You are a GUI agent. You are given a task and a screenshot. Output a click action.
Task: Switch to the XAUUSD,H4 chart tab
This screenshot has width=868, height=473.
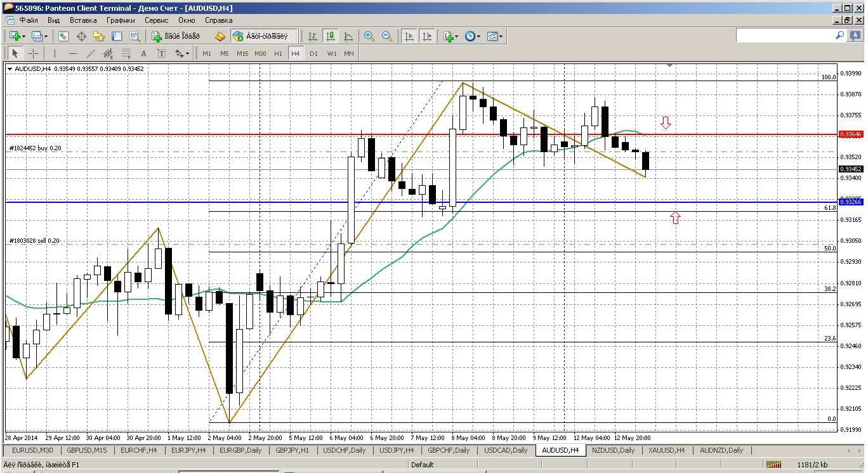click(x=666, y=450)
